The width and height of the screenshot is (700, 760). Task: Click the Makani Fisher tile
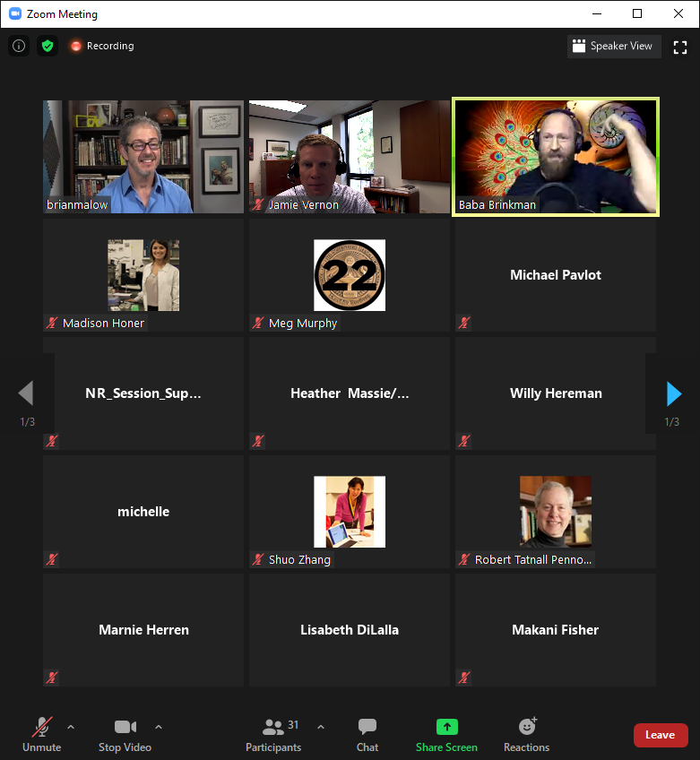[556, 630]
